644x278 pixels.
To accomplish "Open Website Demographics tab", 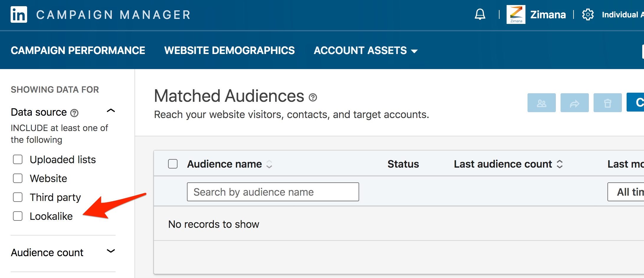I will point(229,50).
